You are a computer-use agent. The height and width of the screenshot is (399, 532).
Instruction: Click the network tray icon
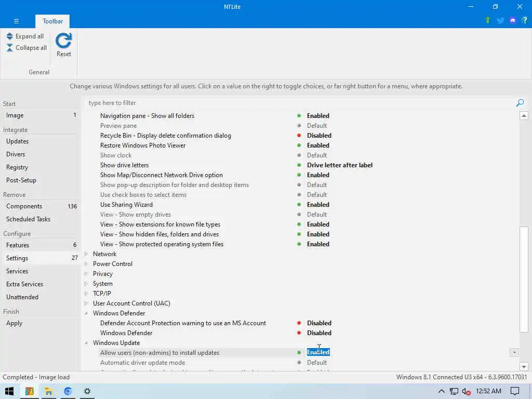(454, 391)
